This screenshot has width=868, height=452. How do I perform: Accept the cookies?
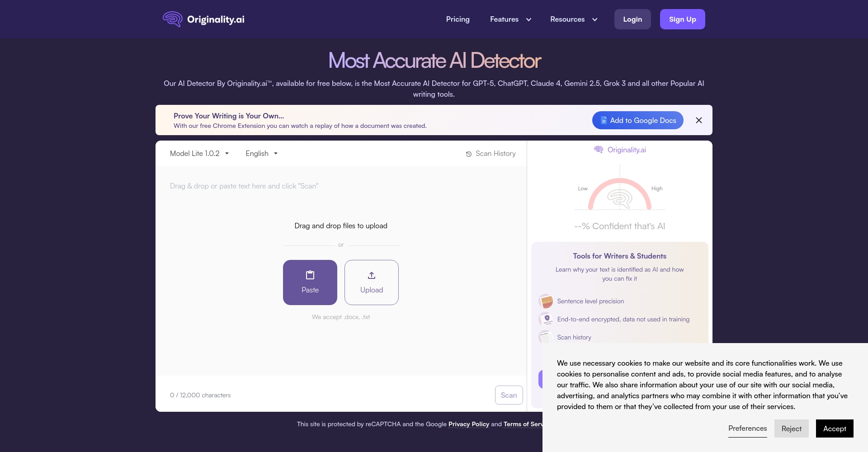834,428
